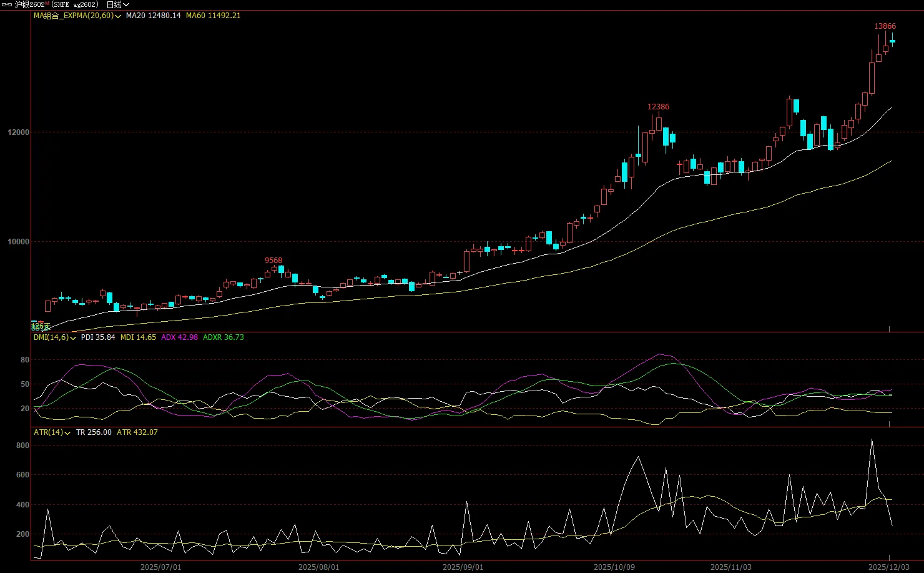
Task: Open the 日线 period dropdown
Action: [x=117, y=5]
